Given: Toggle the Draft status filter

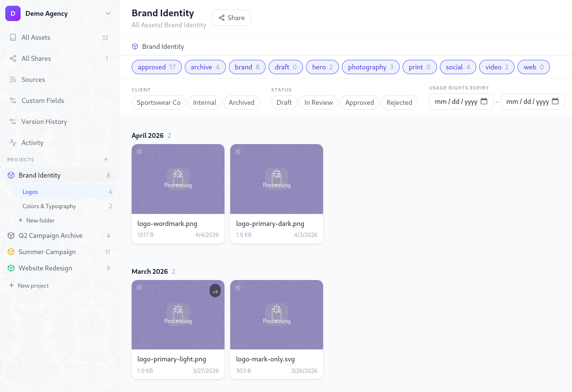Looking at the screenshot, I should coord(284,102).
